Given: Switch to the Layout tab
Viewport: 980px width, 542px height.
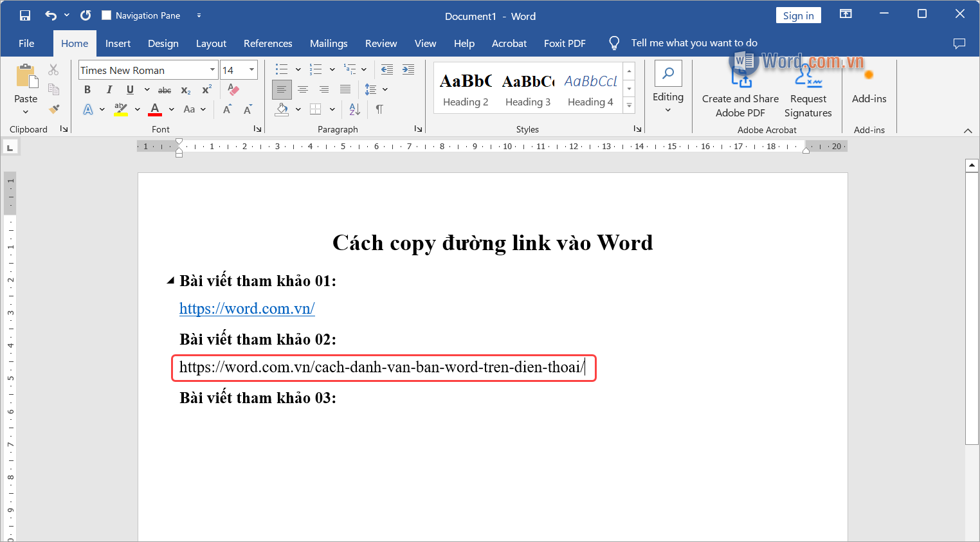Looking at the screenshot, I should click(211, 43).
